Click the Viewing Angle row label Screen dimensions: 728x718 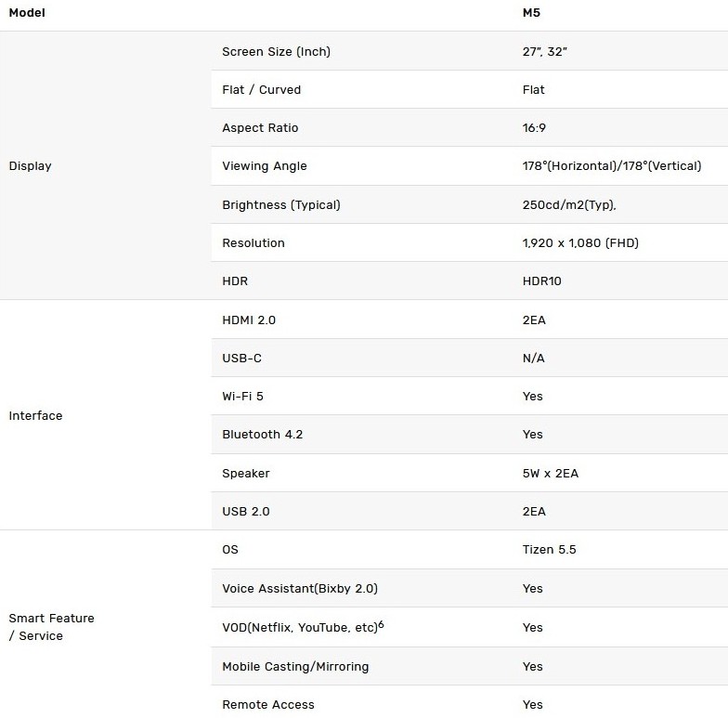click(264, 166)
